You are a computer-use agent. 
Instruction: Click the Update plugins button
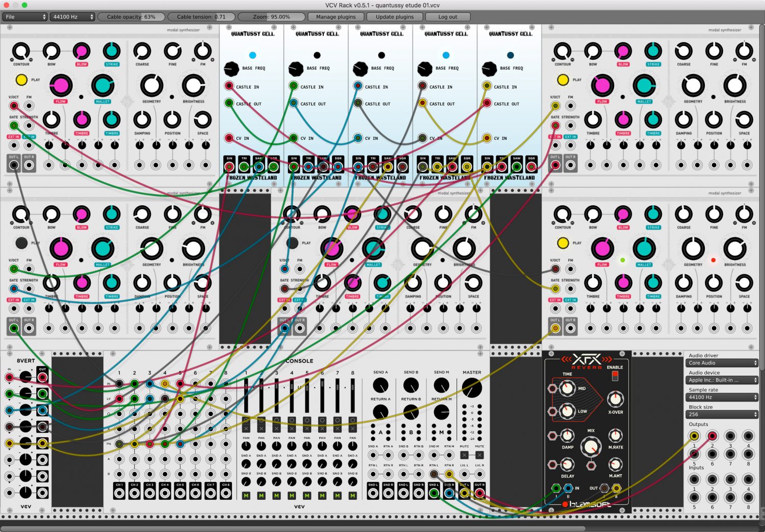pyautogui.click(x=395, y=17)
